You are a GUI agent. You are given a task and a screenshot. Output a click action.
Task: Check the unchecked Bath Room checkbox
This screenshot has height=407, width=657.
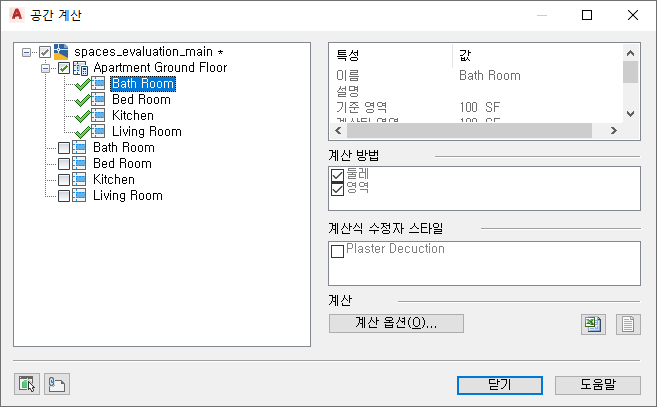[64, 148]
